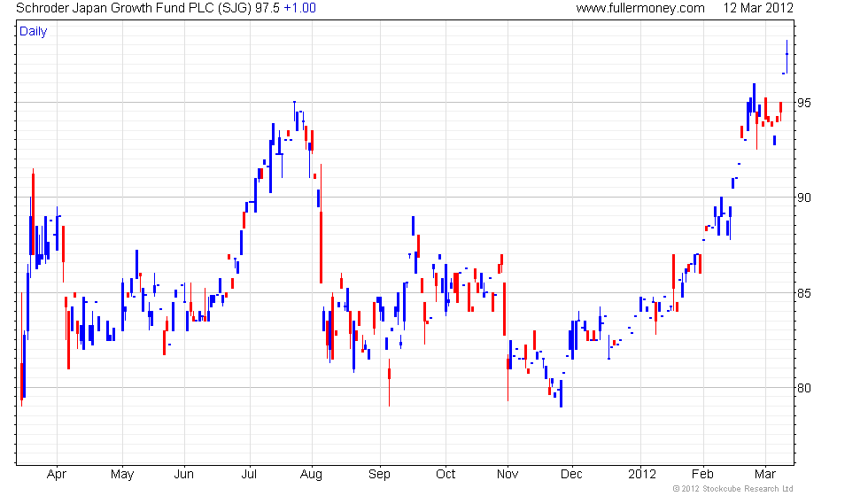This screenshot has height=496, width=868.
Task: Click the Apr label on time axis
Action: coord(57,475)
